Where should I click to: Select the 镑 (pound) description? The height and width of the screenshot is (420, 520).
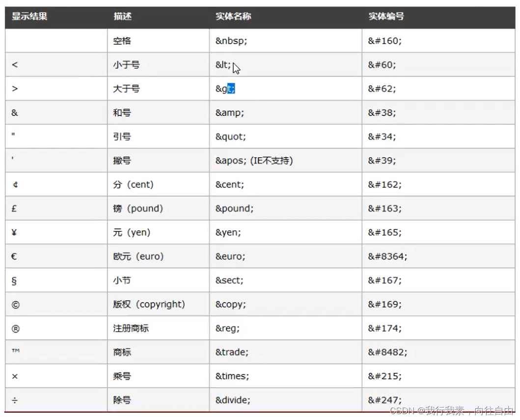tap(138, 208)
